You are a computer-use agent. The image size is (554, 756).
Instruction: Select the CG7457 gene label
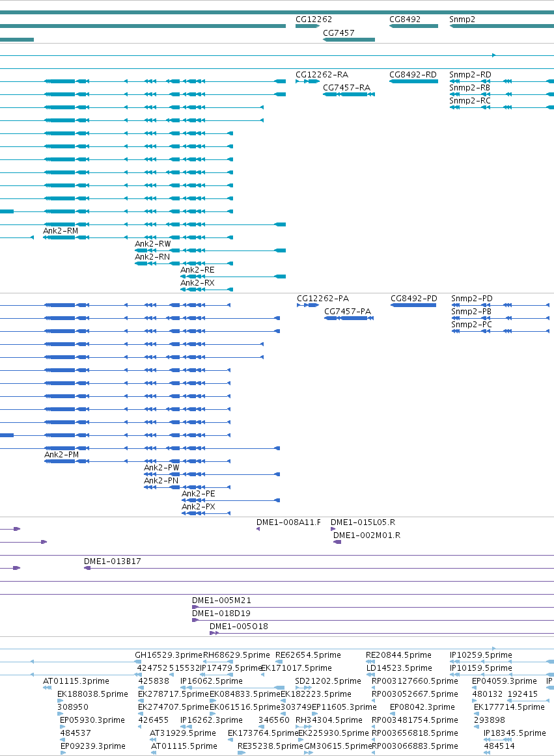(x=339, y=33)
